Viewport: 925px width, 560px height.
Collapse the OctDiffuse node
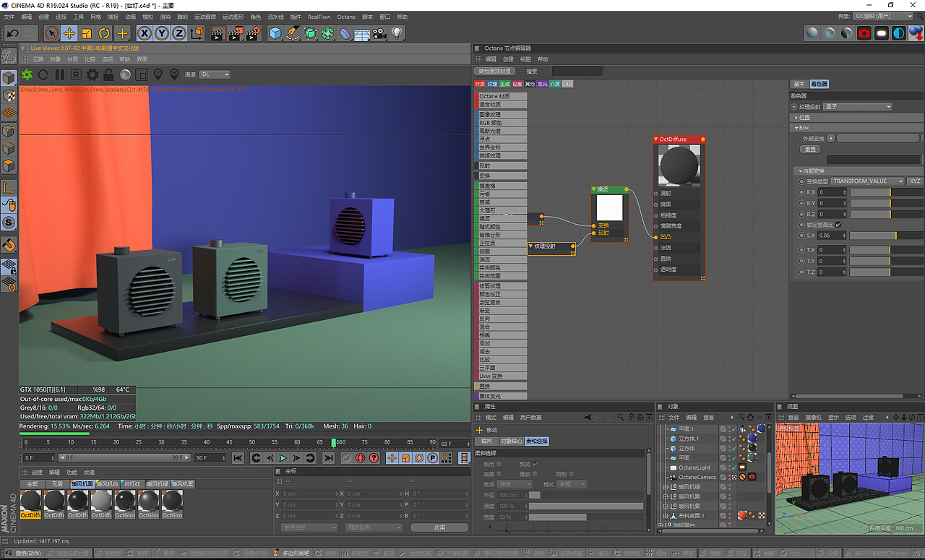pyautogui.click(x=657, y=139)
